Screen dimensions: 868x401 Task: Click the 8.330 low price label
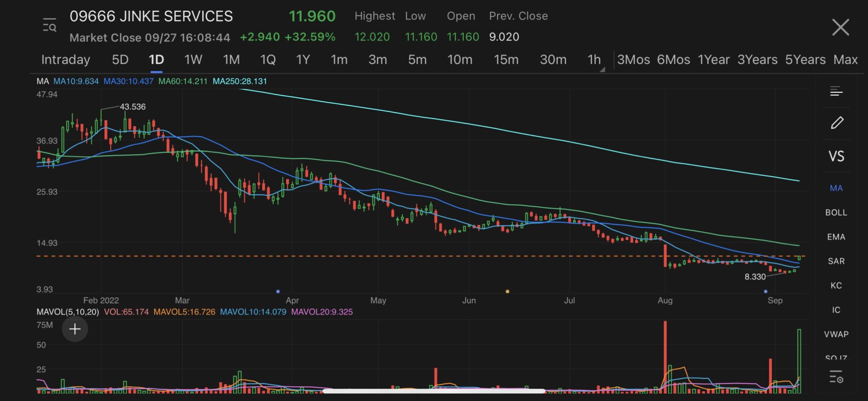click(x=755, y=277)
